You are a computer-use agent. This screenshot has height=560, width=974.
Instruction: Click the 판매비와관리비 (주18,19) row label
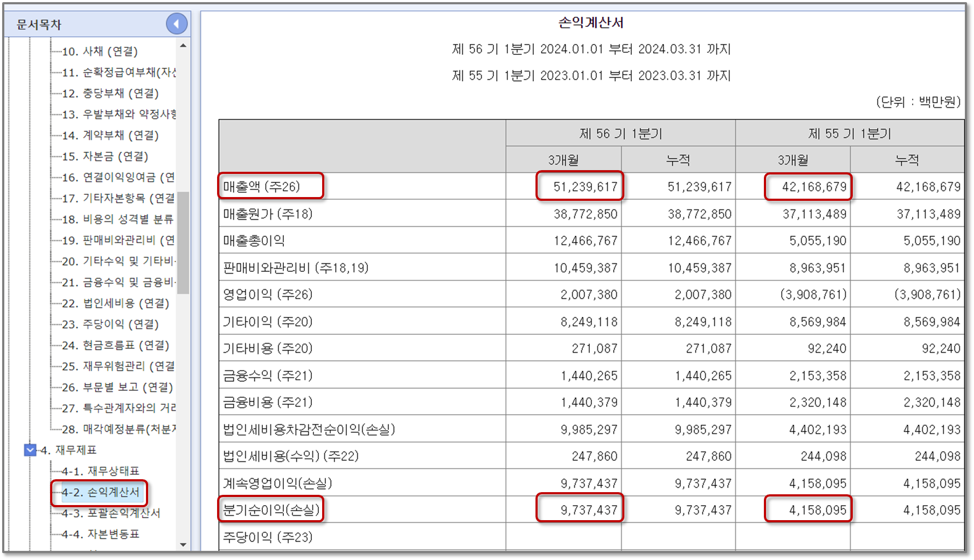click(x=296, y=268)
